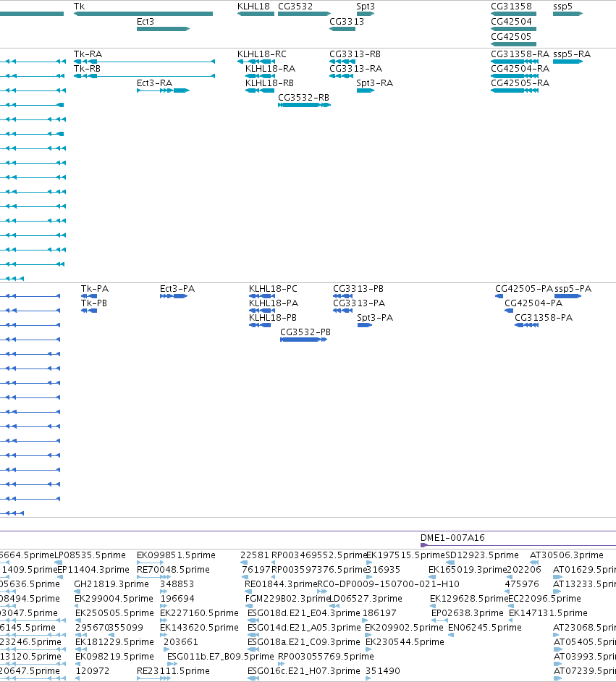616x682 pixels.
Task: Select protein KLHL18-PB
Action: 260,325
